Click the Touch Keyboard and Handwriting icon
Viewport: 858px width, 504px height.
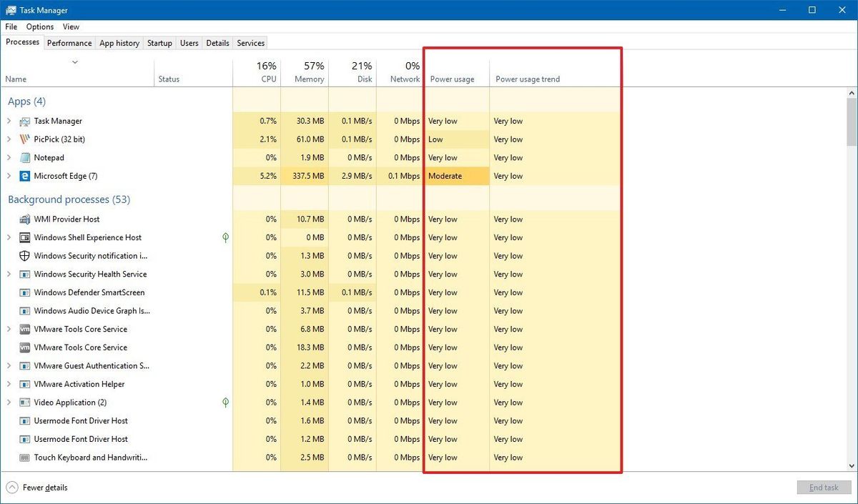tap(26, 457)
